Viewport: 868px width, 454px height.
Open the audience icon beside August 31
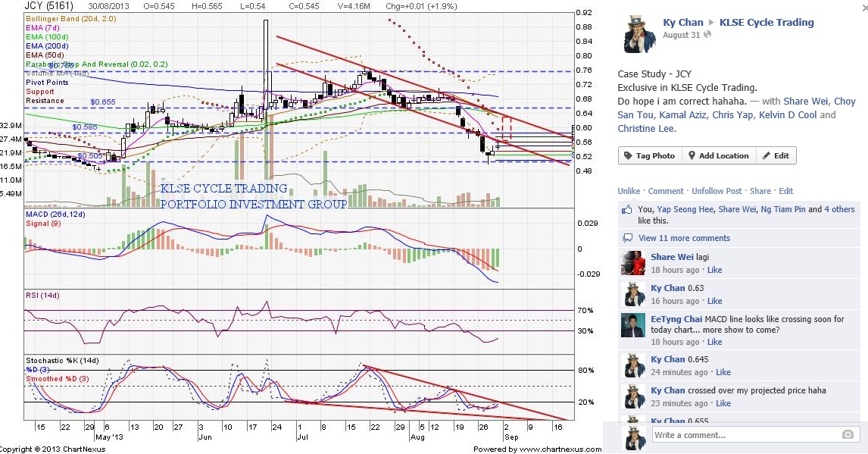[x=707, y=35]
